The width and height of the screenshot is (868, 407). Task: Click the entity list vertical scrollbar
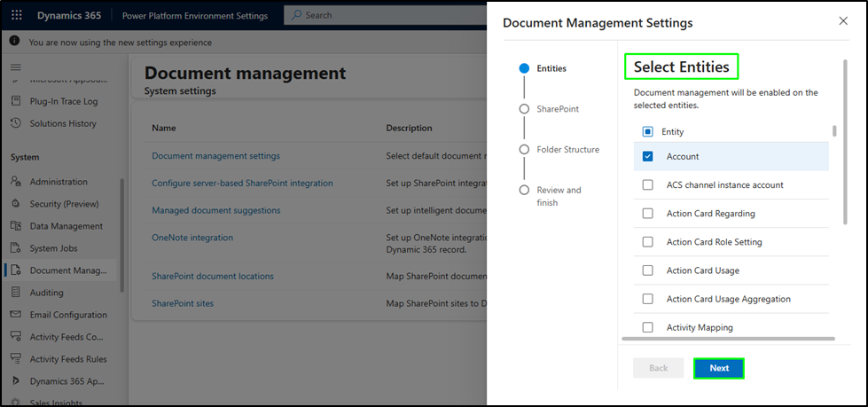(834, 131)
